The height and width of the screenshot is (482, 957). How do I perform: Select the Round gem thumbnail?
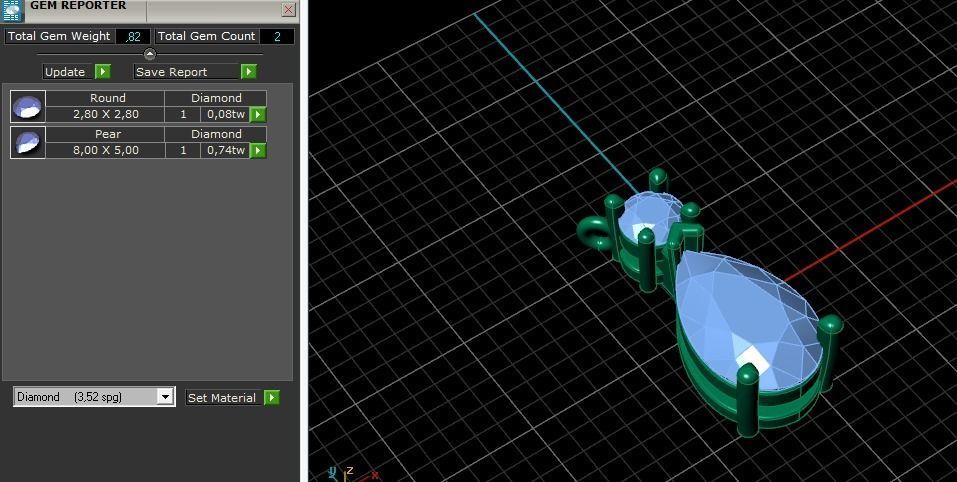[x=27, y=107]
